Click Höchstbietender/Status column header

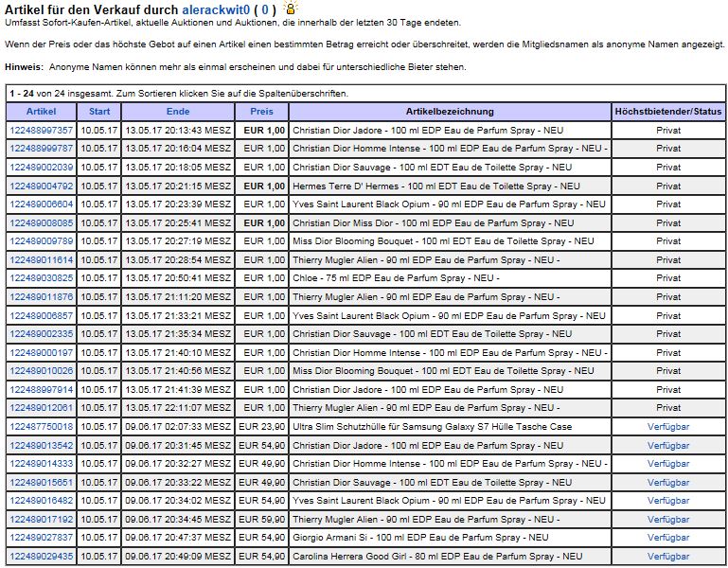pyautogui.click(x=668, y=112)
